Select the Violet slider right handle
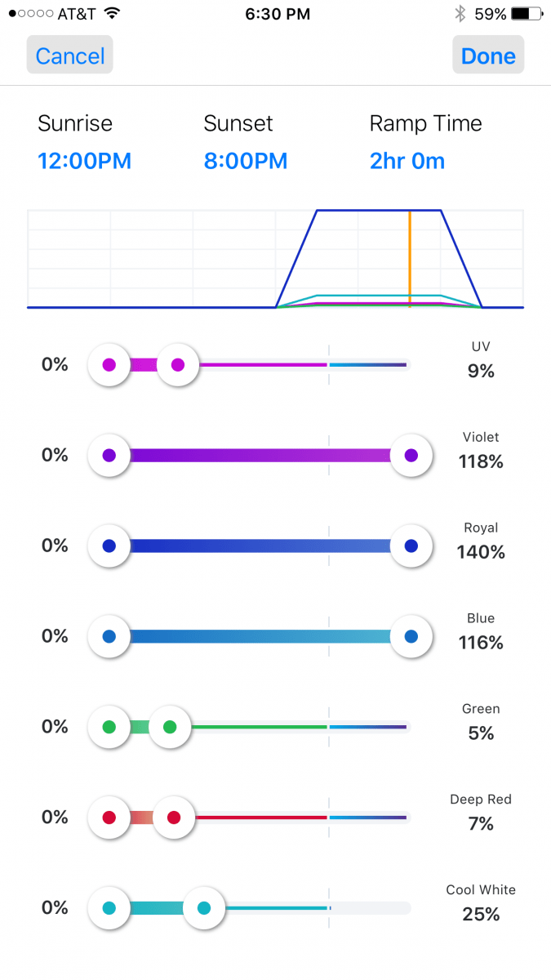The image size is (551, 980). pos(411,456)
